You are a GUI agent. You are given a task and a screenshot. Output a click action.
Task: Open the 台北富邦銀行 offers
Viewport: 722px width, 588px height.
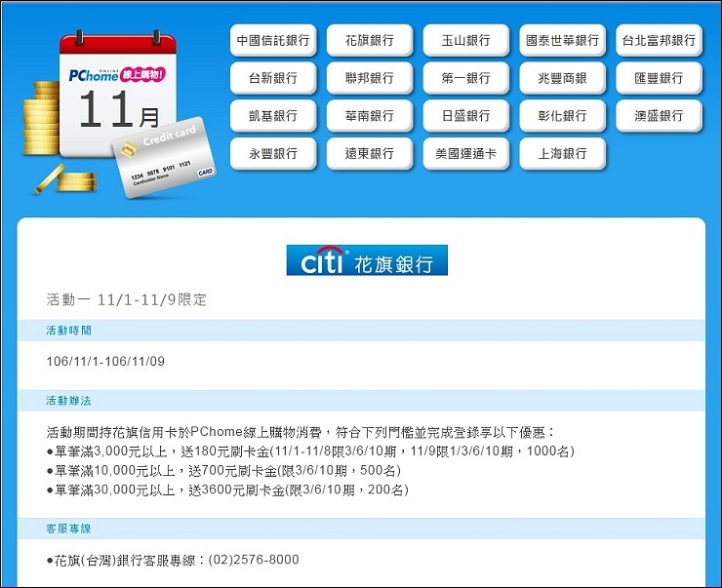pos(659,41)
